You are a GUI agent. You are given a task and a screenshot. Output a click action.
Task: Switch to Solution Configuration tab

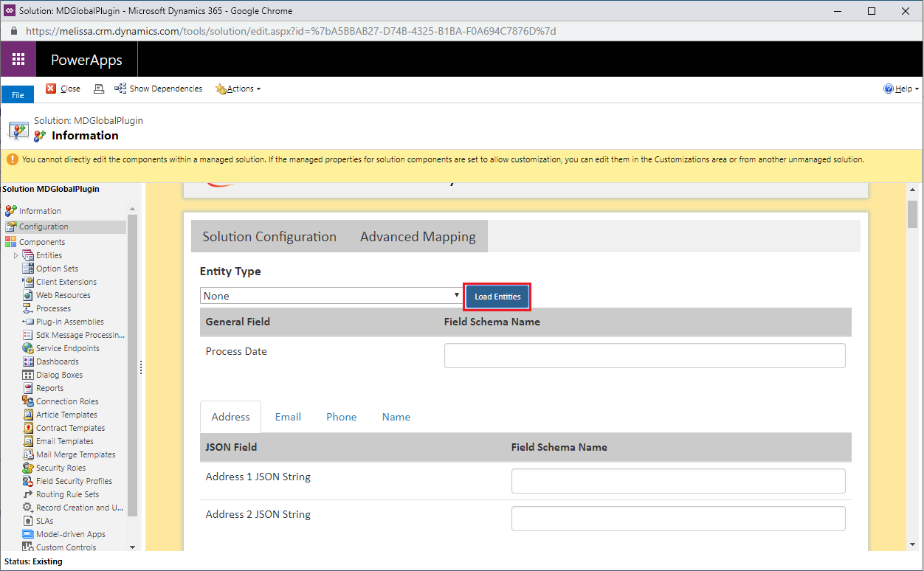(x=269, y=237)
